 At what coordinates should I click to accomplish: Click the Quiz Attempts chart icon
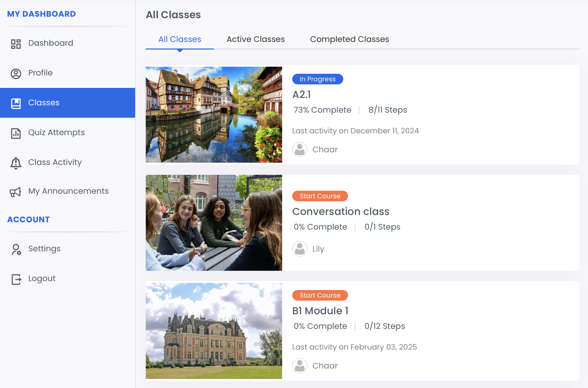16,133
